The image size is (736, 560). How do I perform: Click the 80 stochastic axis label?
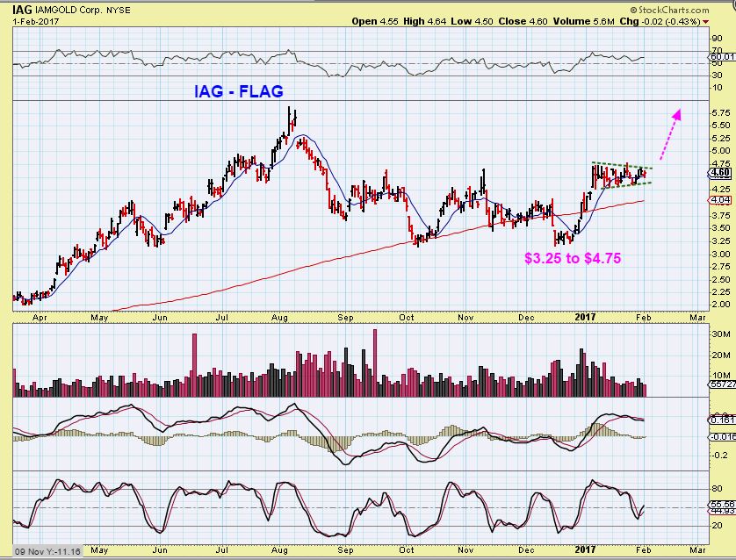tap(717, 489)
